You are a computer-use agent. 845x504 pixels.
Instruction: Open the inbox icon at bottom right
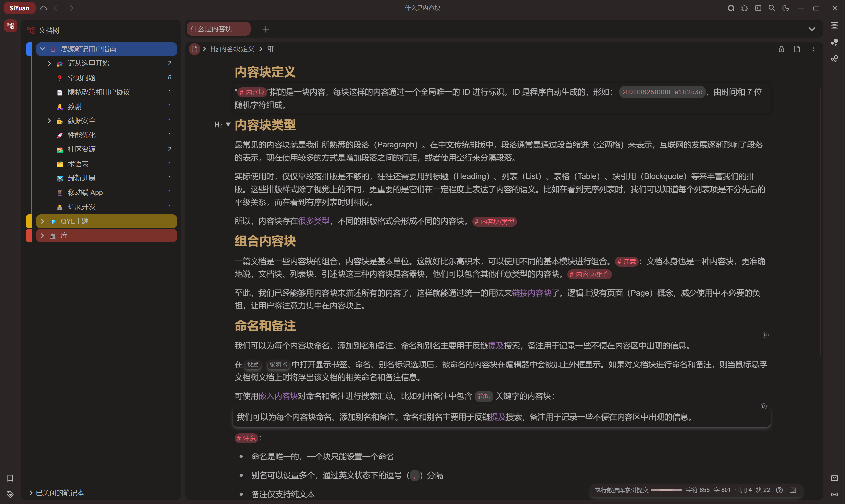[834, 478]
